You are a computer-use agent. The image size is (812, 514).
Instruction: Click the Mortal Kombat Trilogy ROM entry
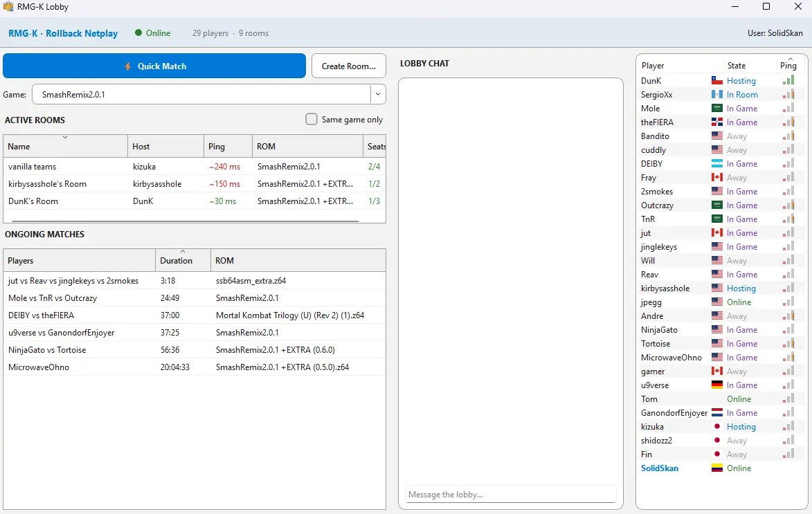click(x=290, y=315)
